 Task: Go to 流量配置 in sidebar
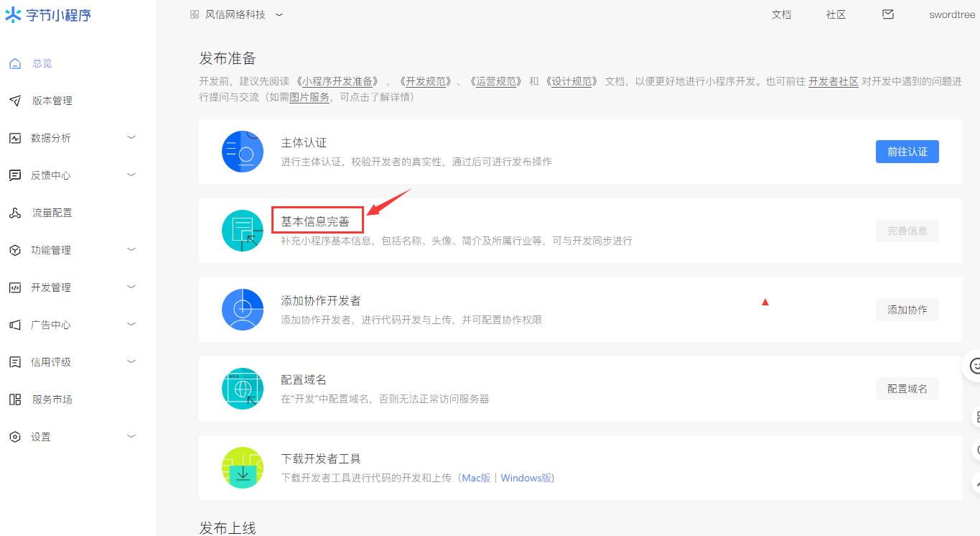pyautogui.click(x=52, y=213)
